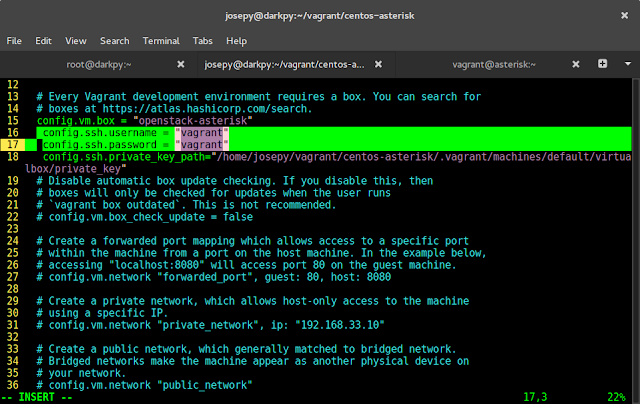Click config.ssh.password on line 17
The height and width of the screenshot is (404, 640).
[100, 144]
